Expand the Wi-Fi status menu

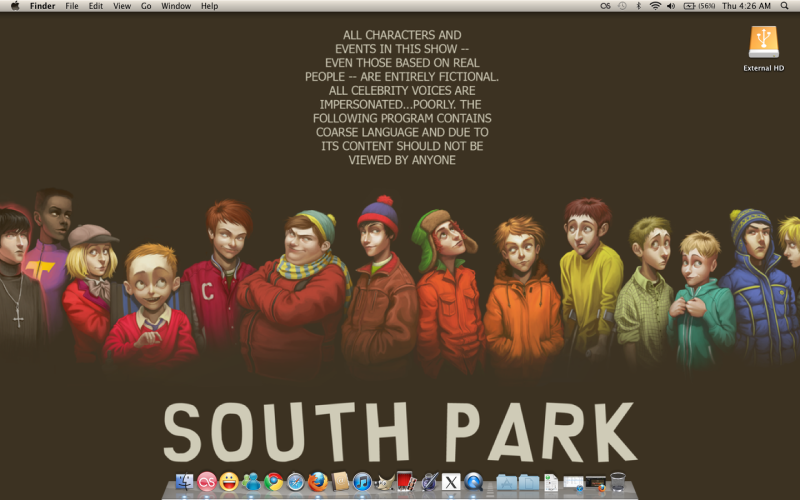point(655,6)
